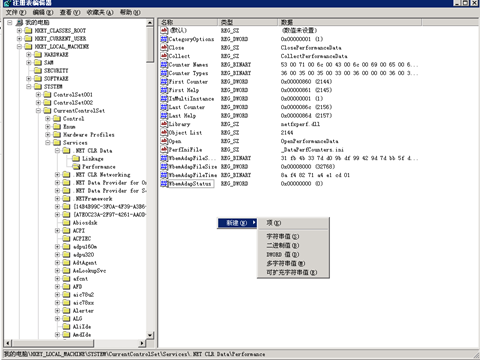Viewport: 480px width, 360px height.
Task: Click the string icon of Object List
Action: pos(164,133)
